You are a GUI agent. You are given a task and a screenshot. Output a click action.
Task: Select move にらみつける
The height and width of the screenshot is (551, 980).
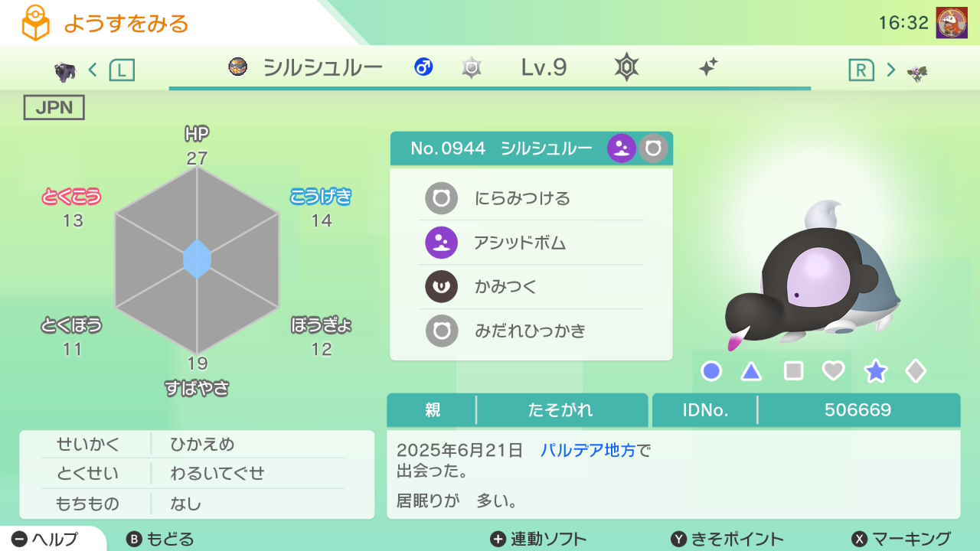point(531,199)
